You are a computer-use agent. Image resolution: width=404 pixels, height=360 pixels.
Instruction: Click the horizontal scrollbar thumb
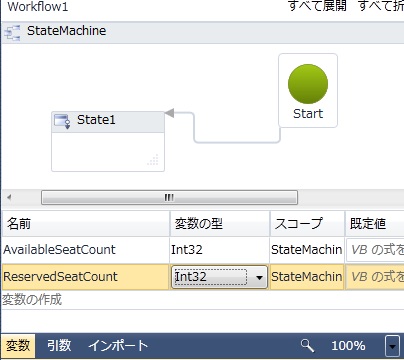[x=169, y=197]
